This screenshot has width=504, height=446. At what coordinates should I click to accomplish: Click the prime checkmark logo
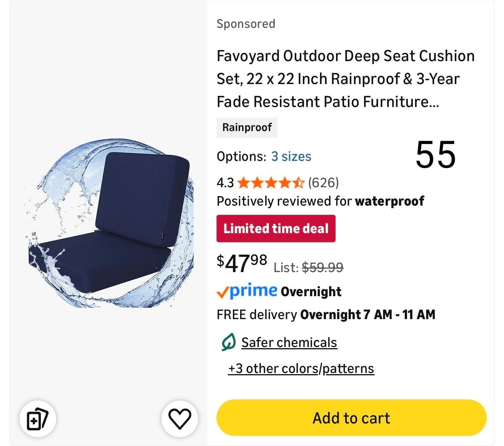click(247, 291)
